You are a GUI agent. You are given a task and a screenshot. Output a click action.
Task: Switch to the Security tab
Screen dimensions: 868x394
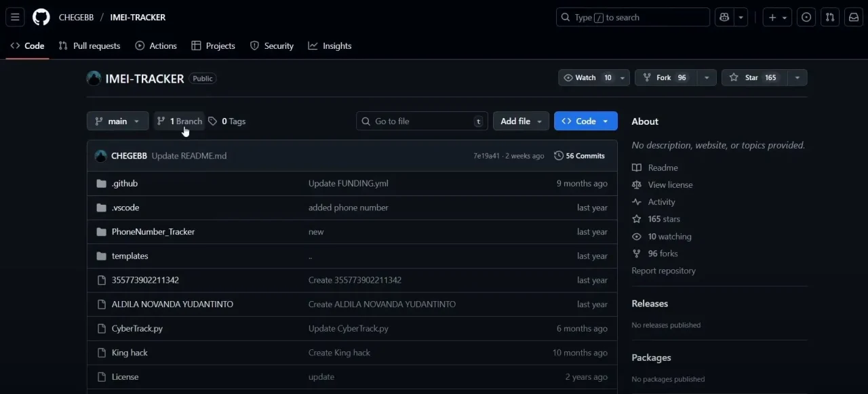pos(271,45)
